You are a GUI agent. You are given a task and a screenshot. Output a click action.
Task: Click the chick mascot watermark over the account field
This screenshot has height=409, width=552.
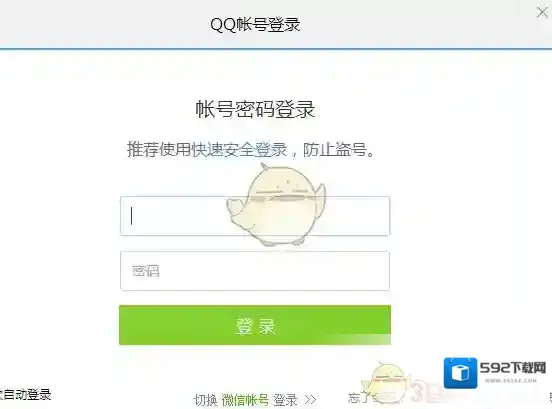tap(276, 205)
